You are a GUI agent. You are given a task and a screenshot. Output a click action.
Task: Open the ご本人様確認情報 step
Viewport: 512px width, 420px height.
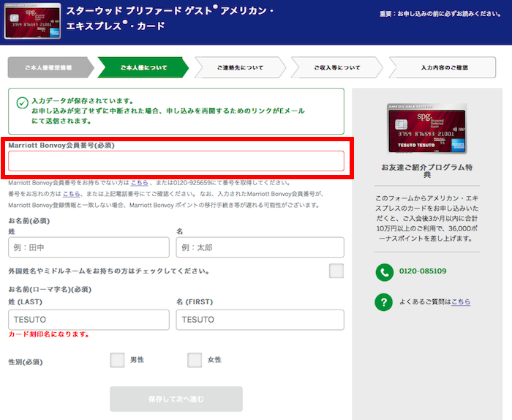[50, 67]
